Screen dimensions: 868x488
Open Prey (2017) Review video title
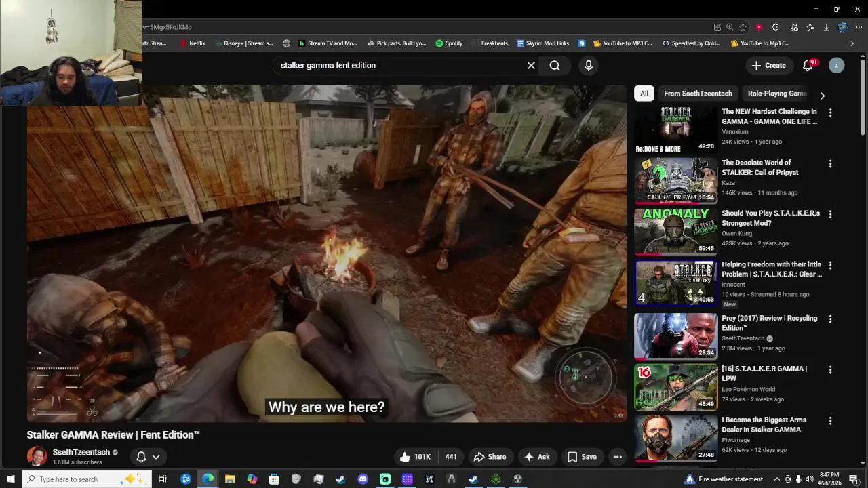click(769, 323)
